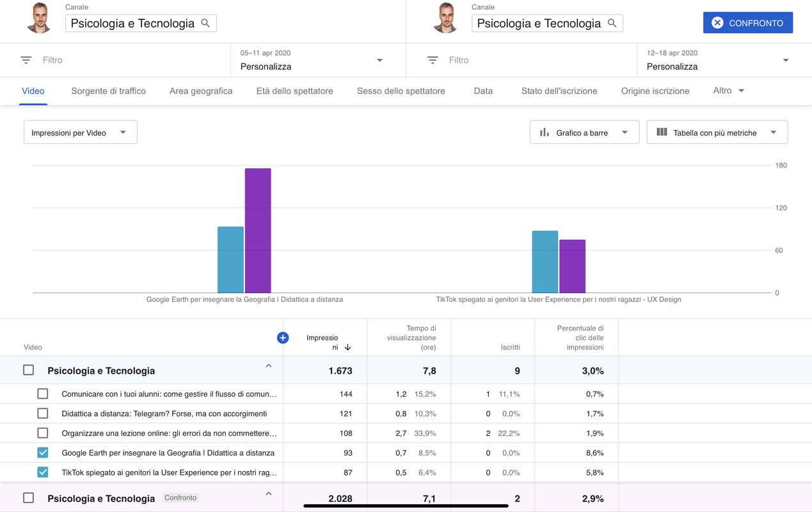
Task: Collapse the first Psicologia e Tecnologia group
Action: [x=269, y=366]
